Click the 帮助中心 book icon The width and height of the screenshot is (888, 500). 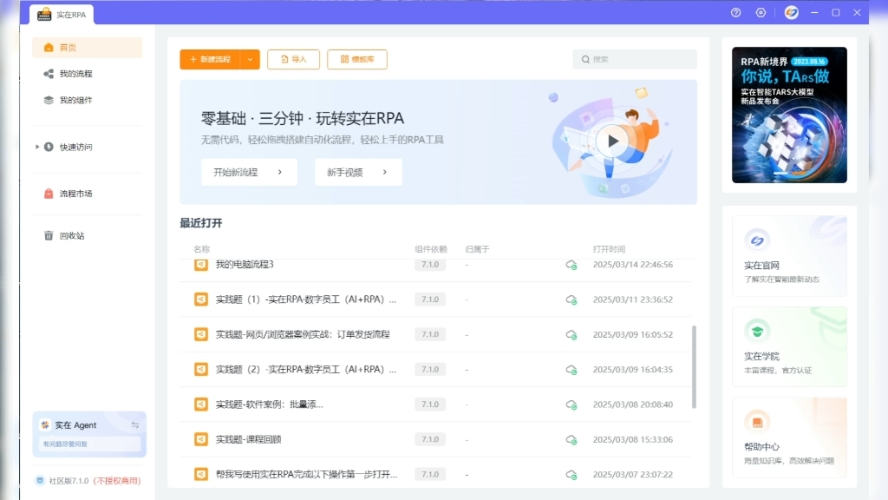(x=757, y=422)
